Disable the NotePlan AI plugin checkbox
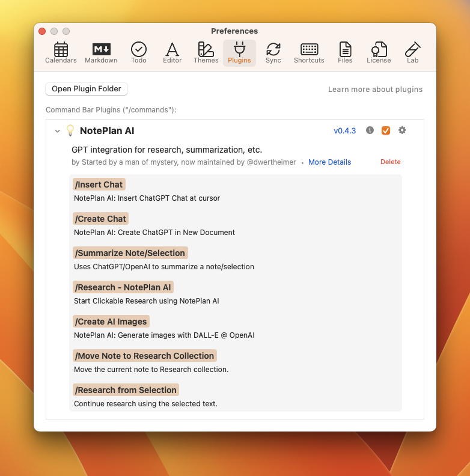Image resolution: width=470 pixels, height=476 pixels. pos(386,130)
